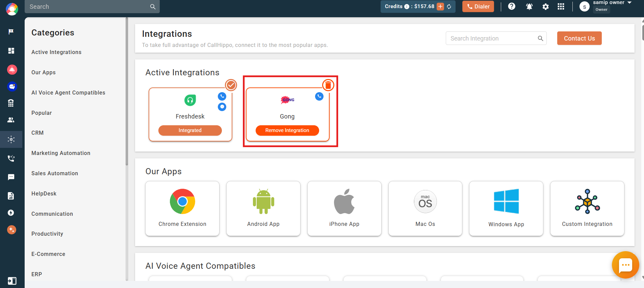Click the Freshdesk circle badge icon

pos(222,107)
